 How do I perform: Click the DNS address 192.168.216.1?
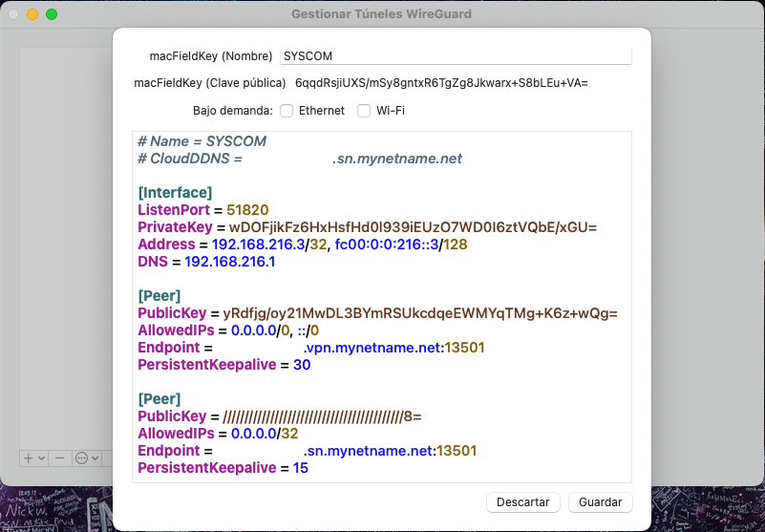pyautogui.click(x=230, y=262)
